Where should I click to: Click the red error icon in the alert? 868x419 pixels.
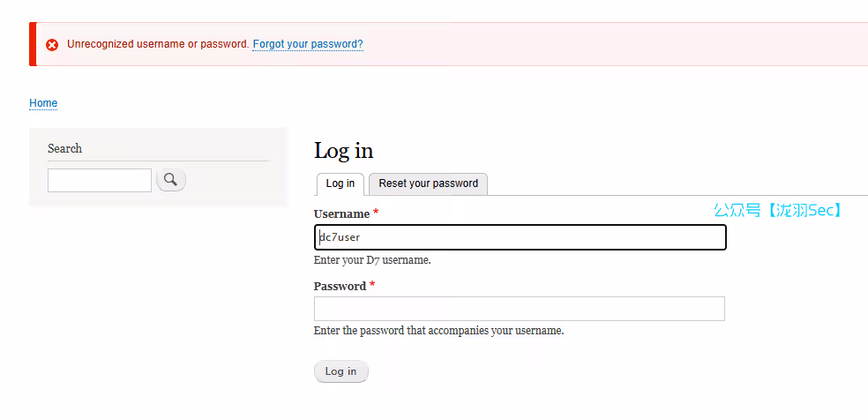tap(52, 45)
